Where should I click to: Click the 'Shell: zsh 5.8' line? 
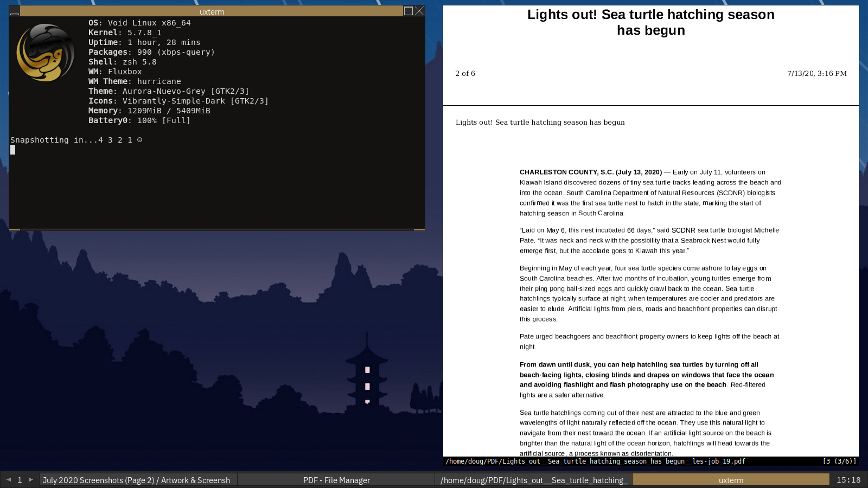(x=123, y=62)
